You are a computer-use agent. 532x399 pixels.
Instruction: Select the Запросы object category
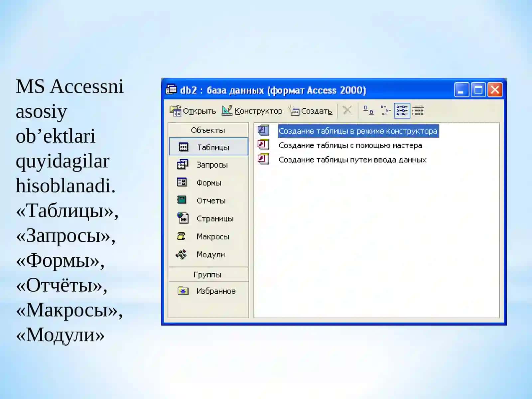pyautogui.click(x=208, y=165)
